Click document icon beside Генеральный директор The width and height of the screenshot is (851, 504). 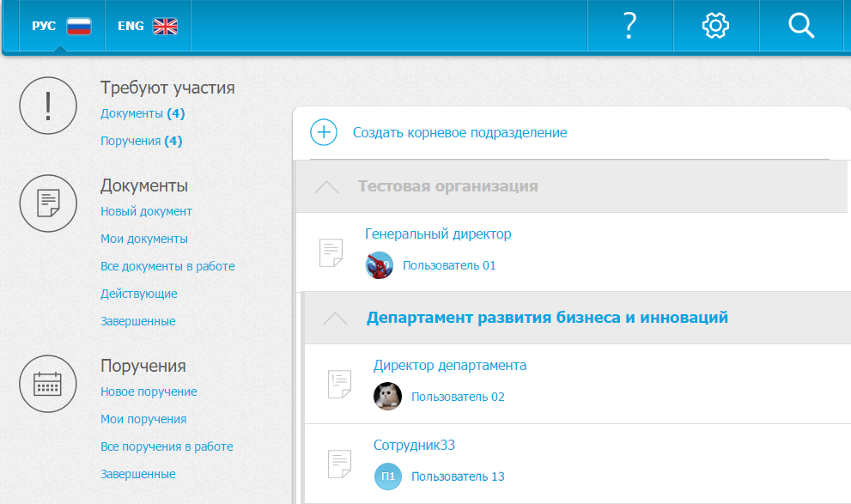[x=331, y=252]
